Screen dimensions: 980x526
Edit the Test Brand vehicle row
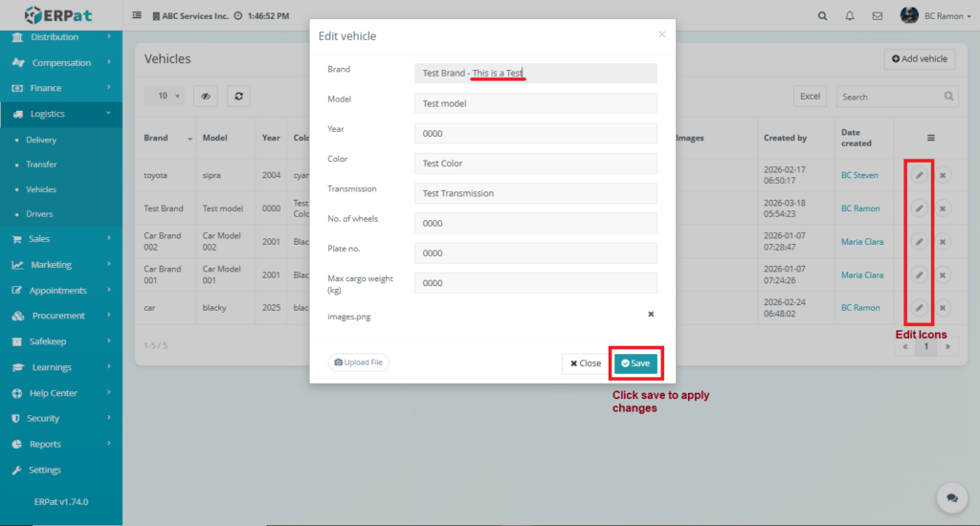[919, 208]
